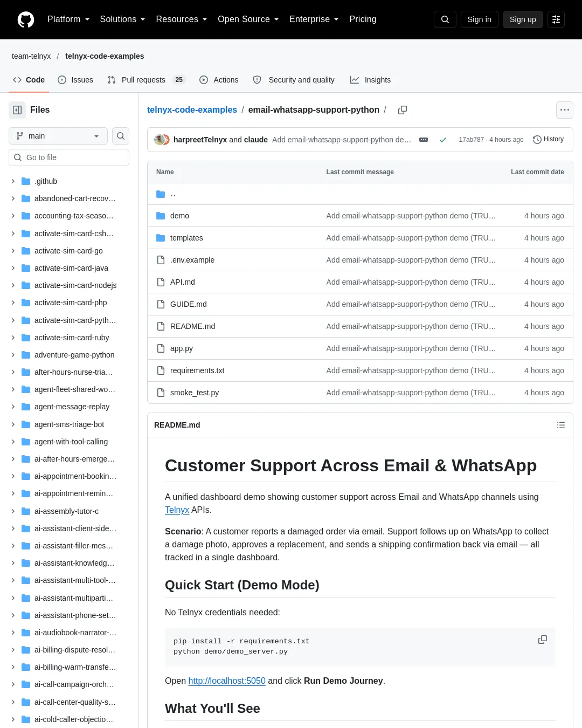Open the agent-with-tool-calling tree item
Viewport: 582px width, 728px height.
point(71,442)
